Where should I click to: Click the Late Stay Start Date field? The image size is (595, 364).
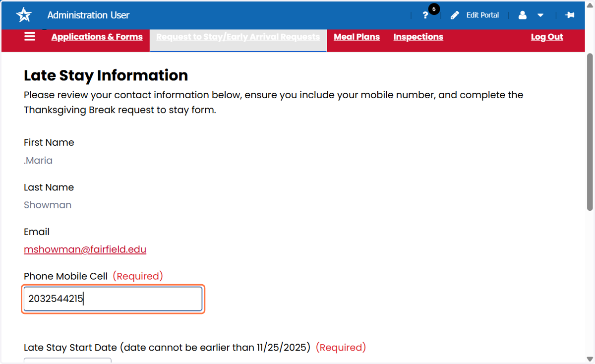(x=67, y=361)
